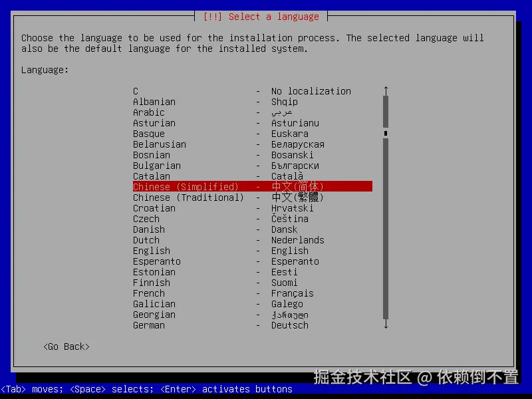The height and width of the screenshot is (399, 532).
Task: Select the Danish language row
Action: coord(253,229)
